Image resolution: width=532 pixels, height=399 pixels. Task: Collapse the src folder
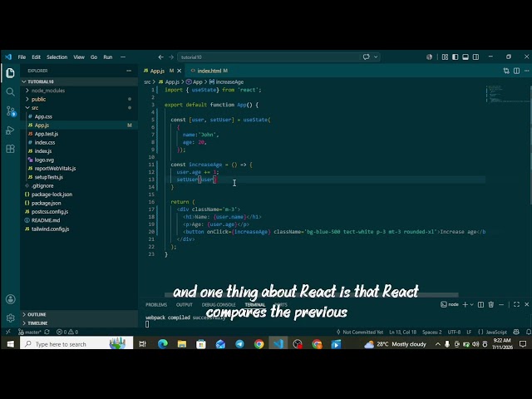pos(79,108)
